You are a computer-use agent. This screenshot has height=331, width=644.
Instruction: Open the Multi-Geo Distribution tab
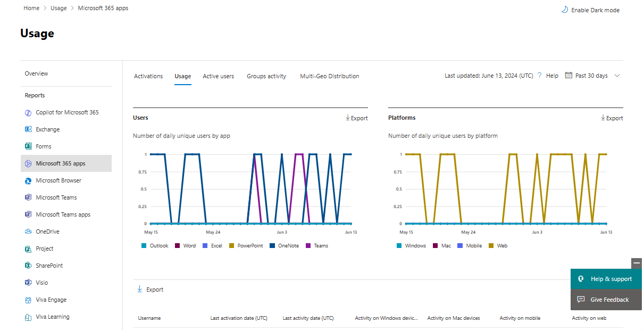click(x=329, y=76)
